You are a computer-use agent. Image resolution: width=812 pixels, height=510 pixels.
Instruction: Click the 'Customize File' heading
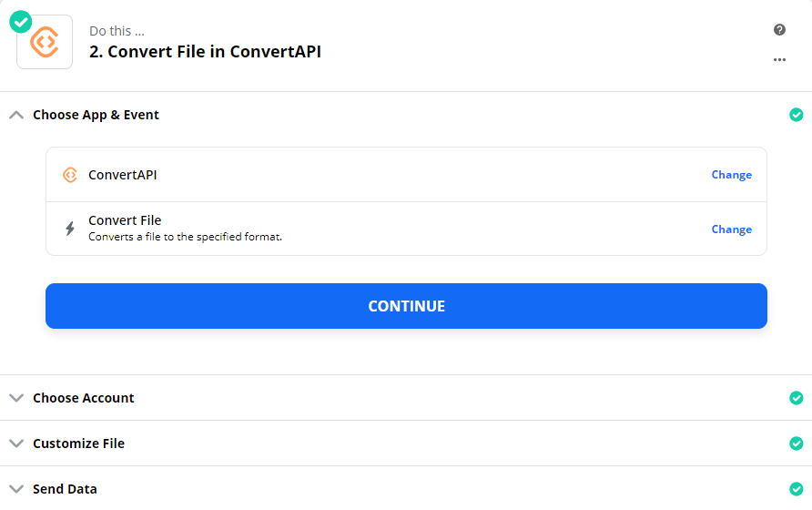[78, 444]
